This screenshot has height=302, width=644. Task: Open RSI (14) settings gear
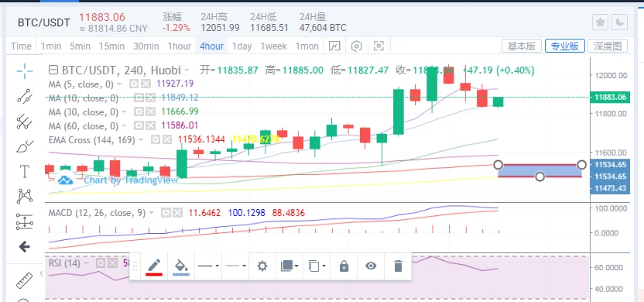(x=101, y=263)
